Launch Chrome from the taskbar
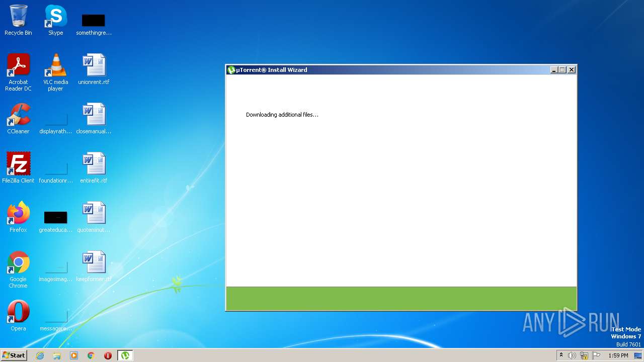The height and width of the screenshot is (362, 644). click(x=91, y=355)
